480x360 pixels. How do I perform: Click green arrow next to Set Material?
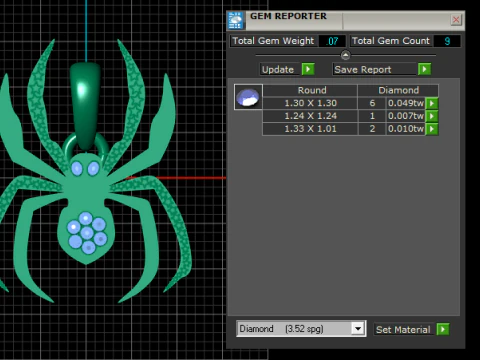click(x=443, y=329)
